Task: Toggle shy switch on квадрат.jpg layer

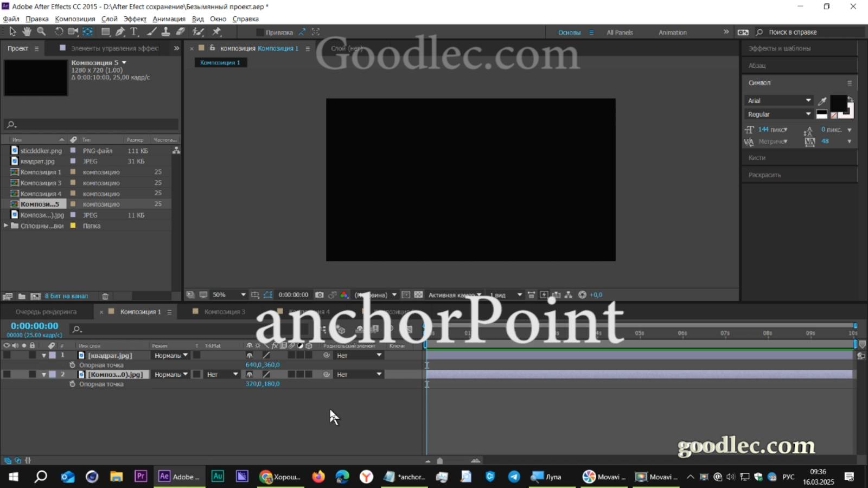Action: click(x=250, y=355)
